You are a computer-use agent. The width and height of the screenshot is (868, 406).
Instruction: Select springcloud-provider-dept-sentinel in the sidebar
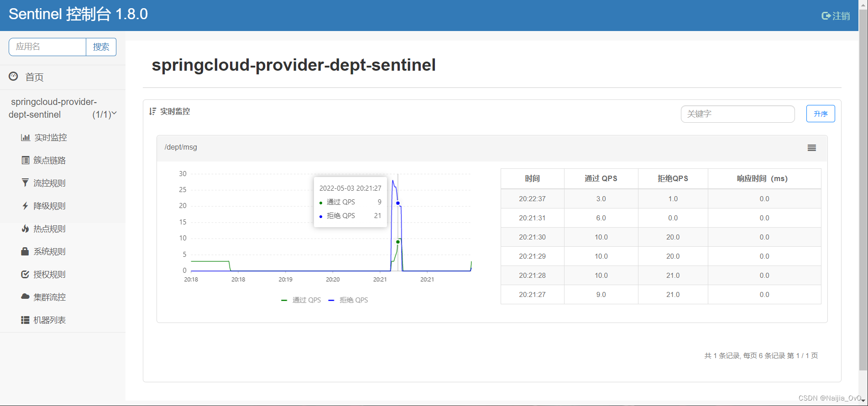pos(54,108)
